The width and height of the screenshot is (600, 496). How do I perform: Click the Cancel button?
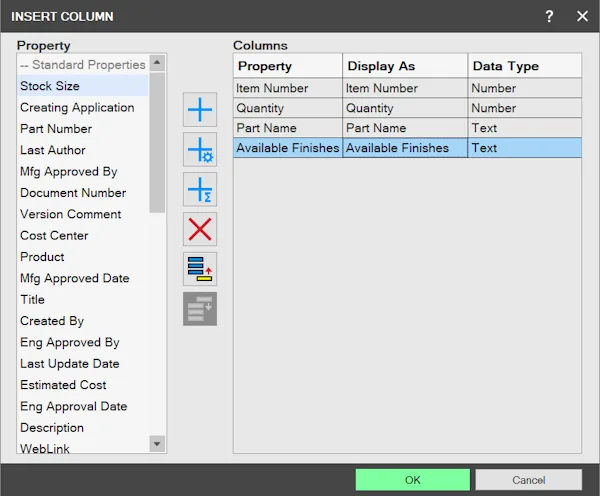point(528,480)
